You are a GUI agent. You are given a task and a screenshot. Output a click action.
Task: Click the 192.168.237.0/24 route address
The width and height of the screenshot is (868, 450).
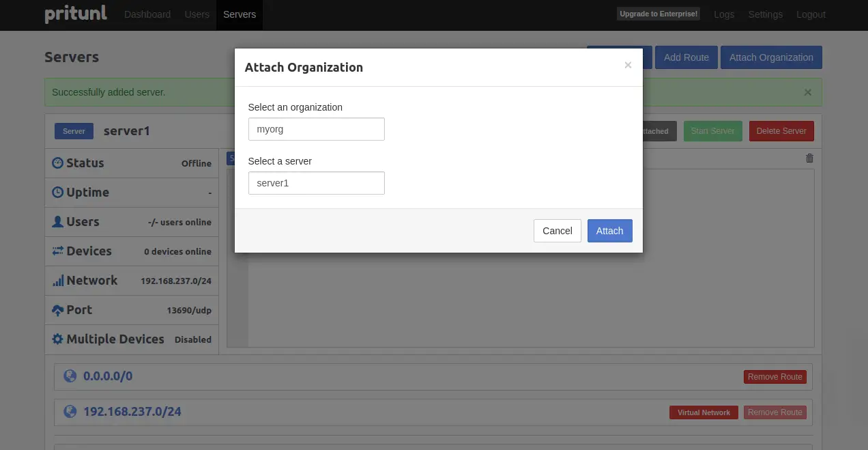click(x=132, y=412)
